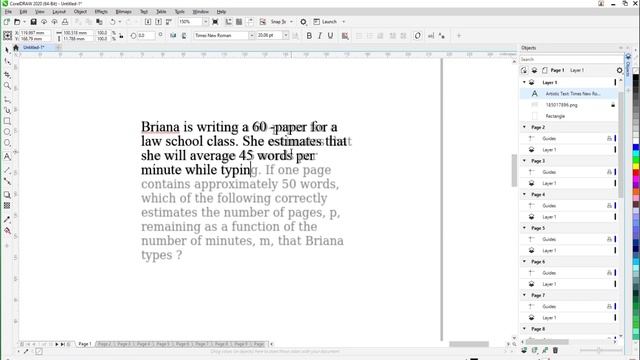Open the Launch dropdown
The image size is (640, 360).
click(x=344, y=22)
